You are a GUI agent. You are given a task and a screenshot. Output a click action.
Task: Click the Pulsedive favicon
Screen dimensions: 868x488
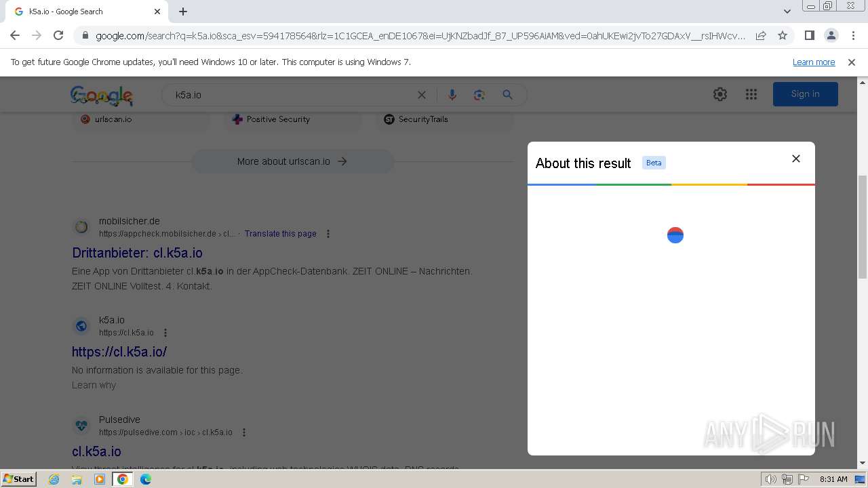(x=81, y=426)
